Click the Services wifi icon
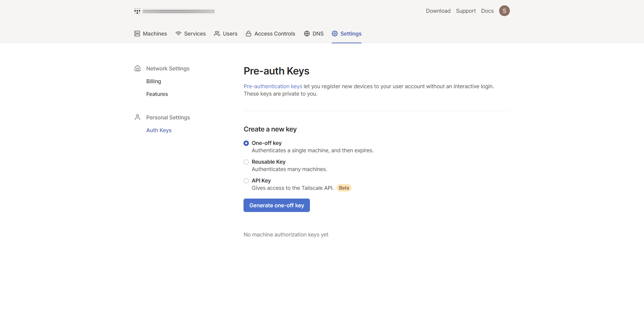 178,34
